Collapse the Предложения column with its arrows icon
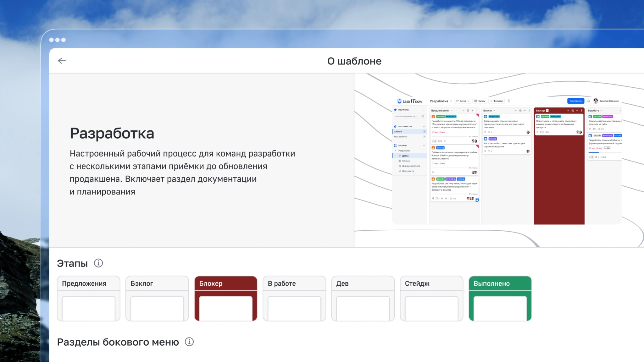 click(464, 111)
